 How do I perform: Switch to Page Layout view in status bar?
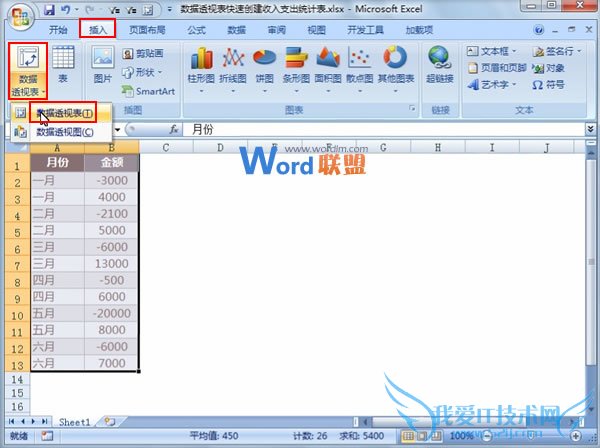click(x=422, y=436)
